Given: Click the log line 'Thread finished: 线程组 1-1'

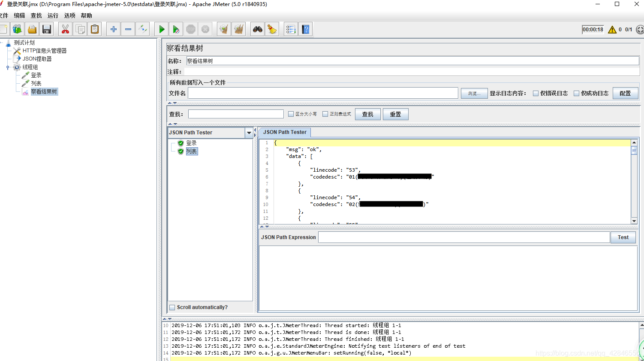Looking at the screenshot, I should coord(288,339).
